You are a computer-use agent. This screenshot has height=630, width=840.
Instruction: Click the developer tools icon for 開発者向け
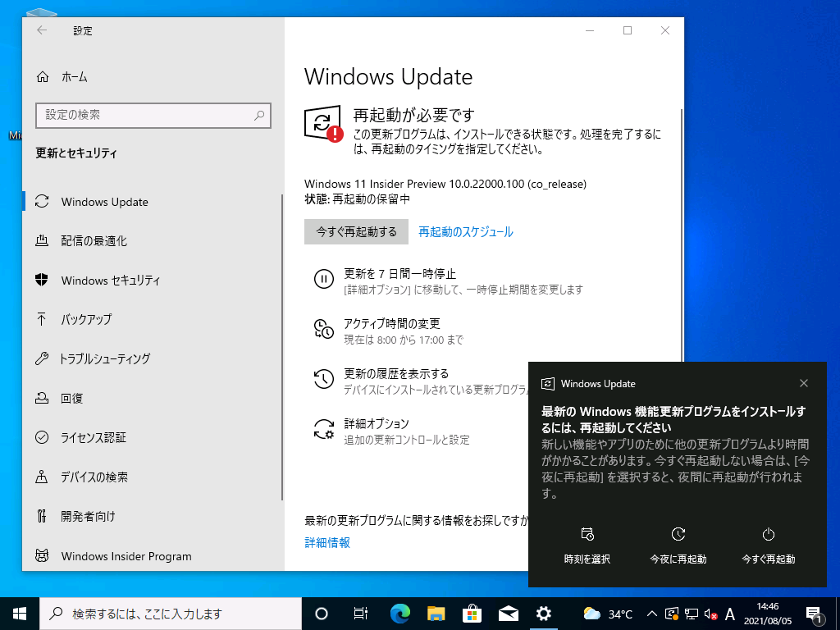coord(42,516)
